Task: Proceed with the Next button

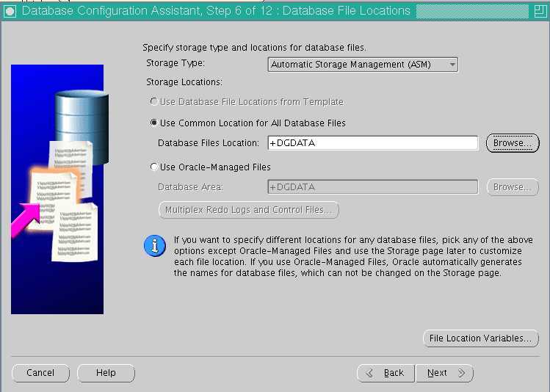Action: [444, 373]
